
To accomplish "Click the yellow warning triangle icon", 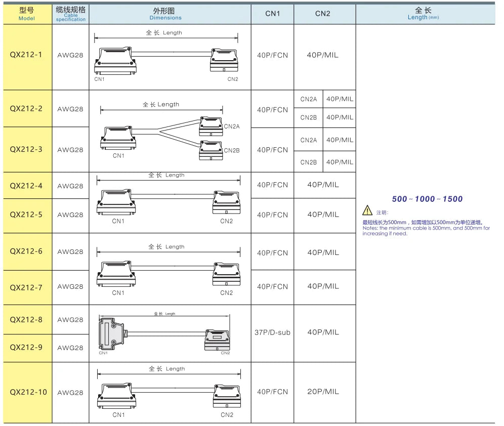I will pyautogui.click(x=367, y=210).
